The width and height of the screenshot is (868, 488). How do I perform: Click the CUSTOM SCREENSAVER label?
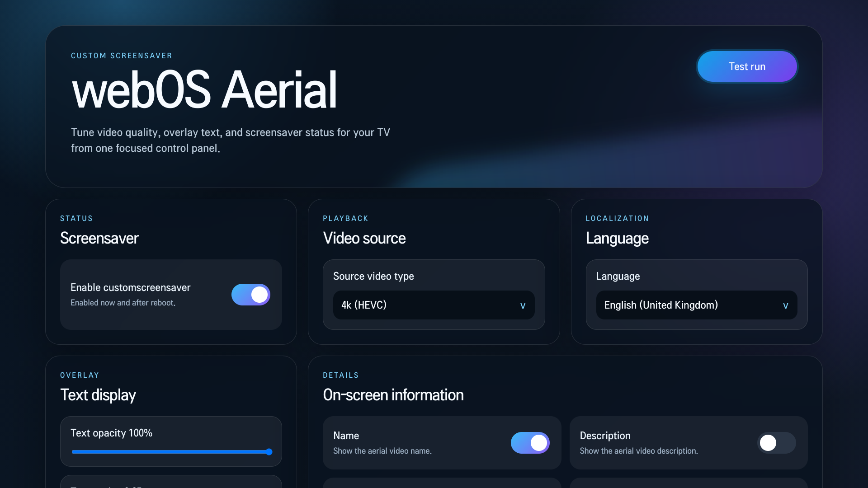pyautogui.click(x=122, y=56)
